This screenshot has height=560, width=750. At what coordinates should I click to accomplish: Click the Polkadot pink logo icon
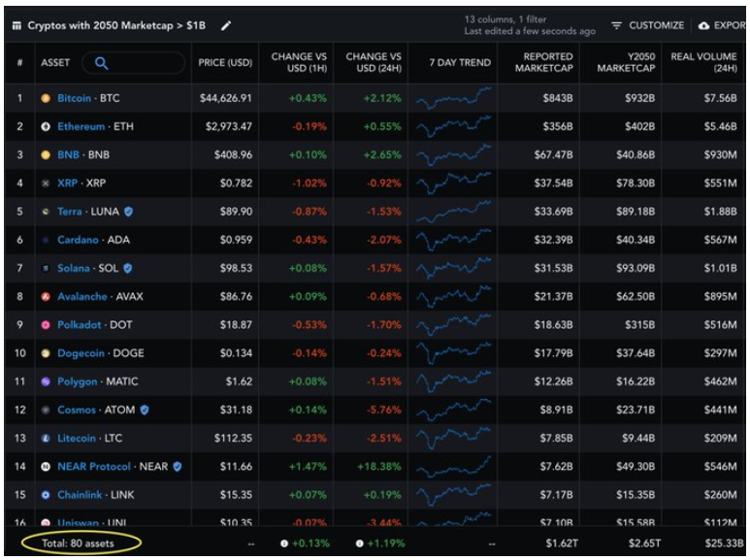[x=46, y=325]
